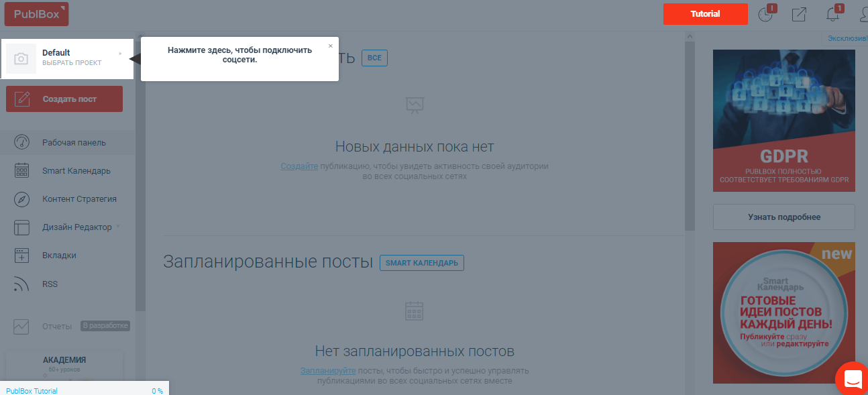Click the Создать пост button
868x395 pixels.
point(64,99)
